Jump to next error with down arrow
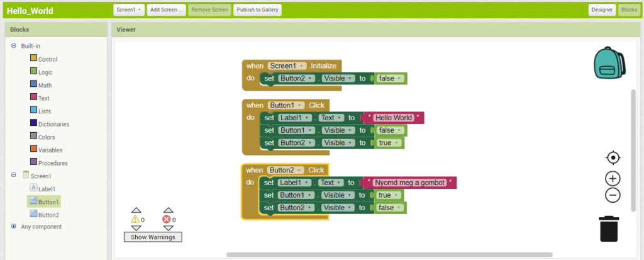The height and width of the screenshot is (260, 644). point(168,228)
